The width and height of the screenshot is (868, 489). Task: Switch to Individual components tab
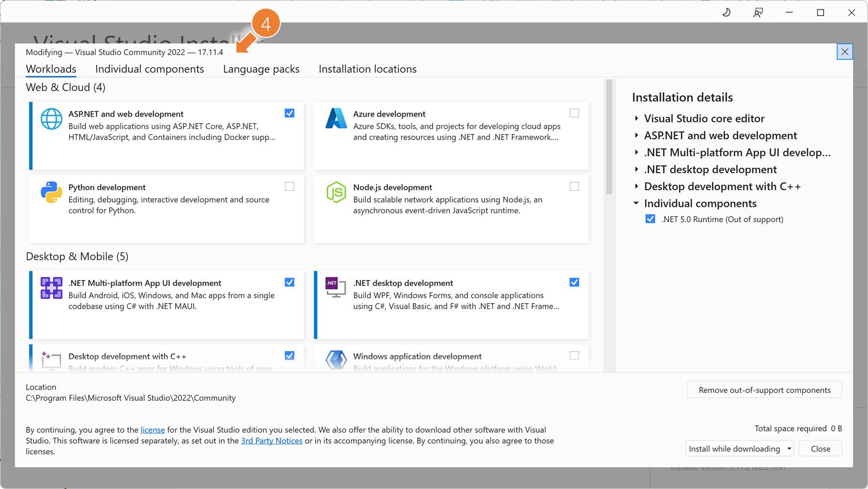click(150, 69)
